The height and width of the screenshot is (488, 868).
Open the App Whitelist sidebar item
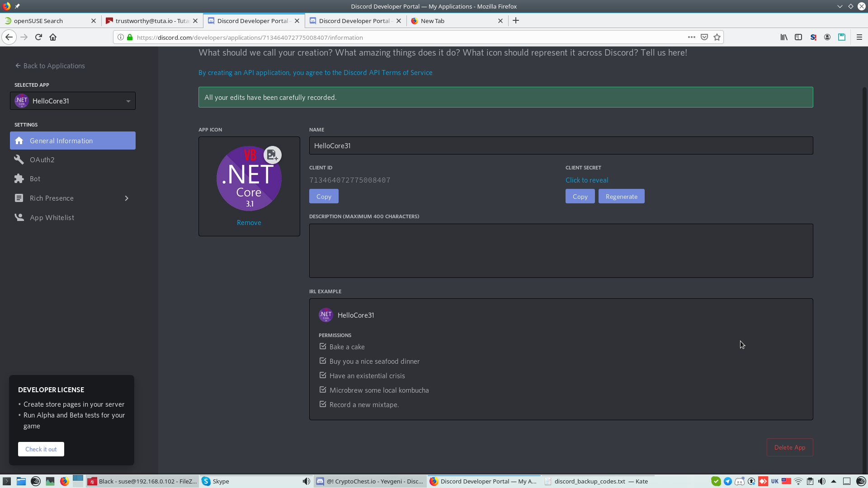pyautogui.click(x=52, y=218)
